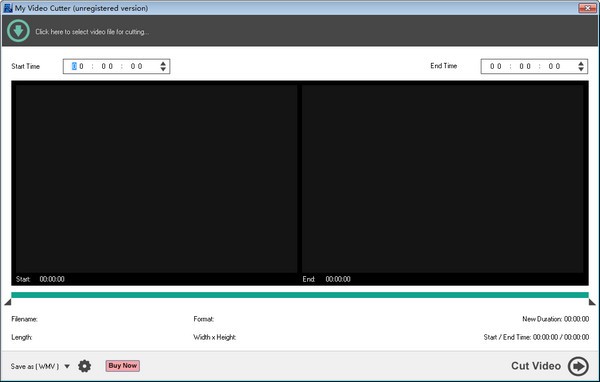Viewport: 600px width, 382px height.
Task: Click the green download arrow icon to load video
Action: tap(18, 31)
